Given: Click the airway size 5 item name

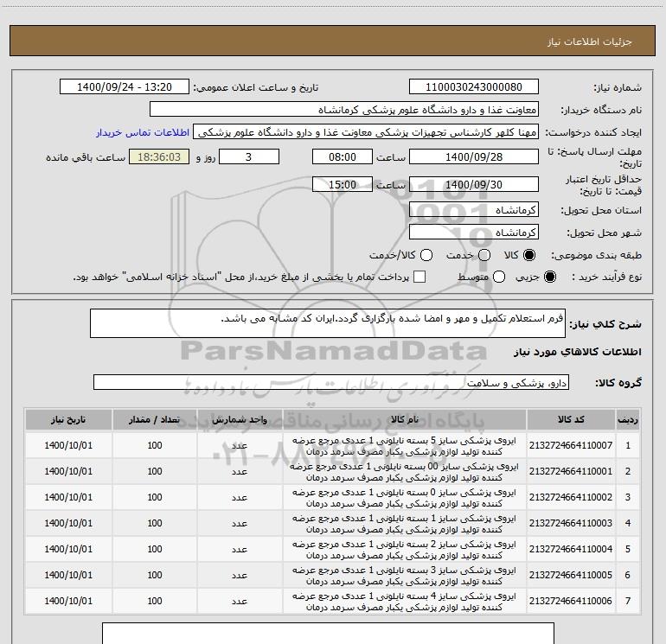Looking at the screenshot, I should click(x=405, y=446).
